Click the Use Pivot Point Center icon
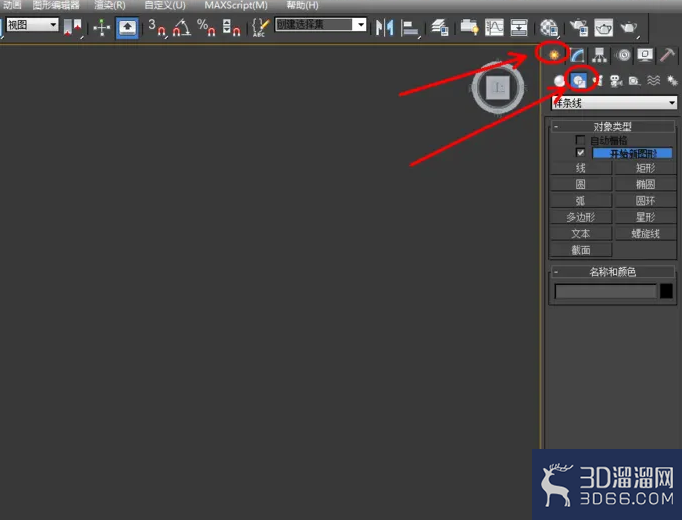This screenshot has height=520, width=682. (73, 27)
